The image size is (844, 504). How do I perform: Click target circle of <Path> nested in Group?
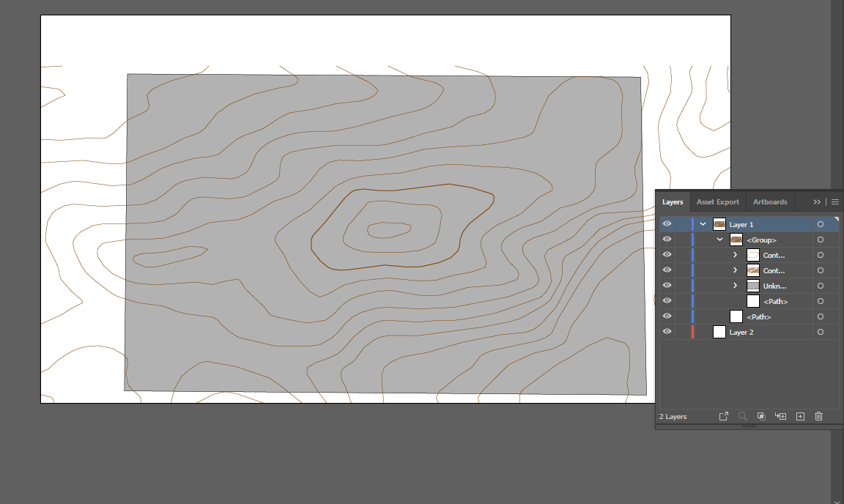pos(821,301)
